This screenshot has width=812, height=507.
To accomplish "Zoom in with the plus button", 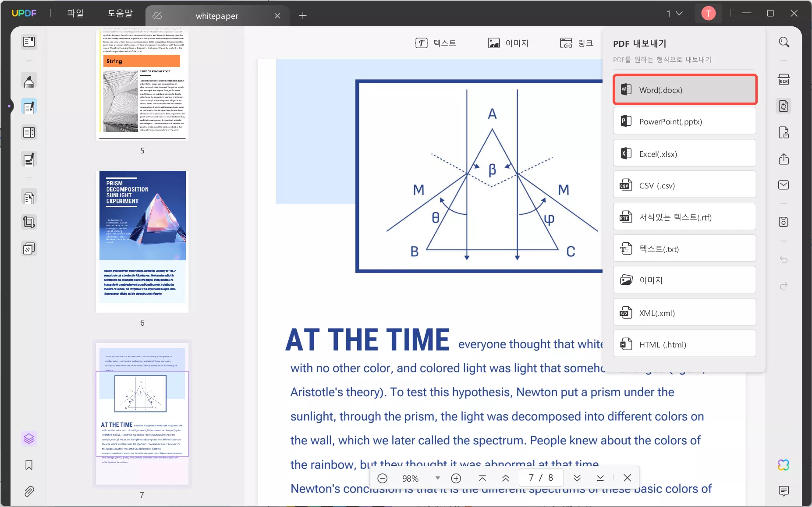I will coord(456,478).
